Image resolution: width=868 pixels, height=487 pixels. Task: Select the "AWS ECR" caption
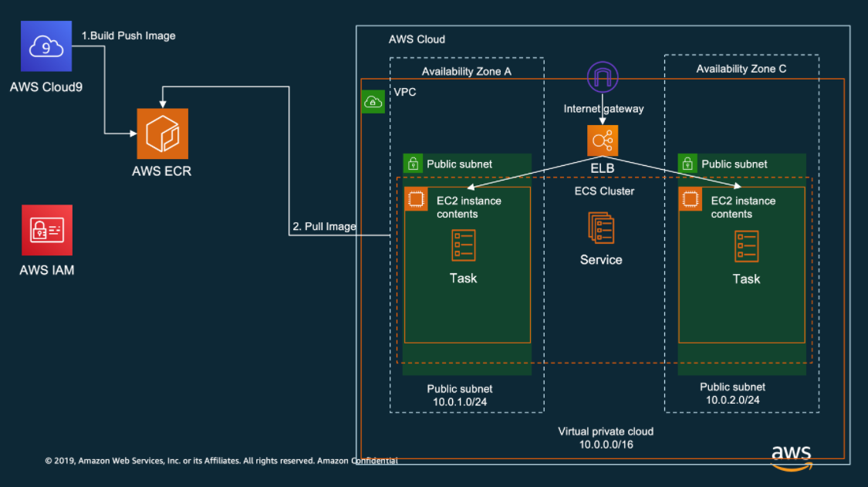coord(162,171)
